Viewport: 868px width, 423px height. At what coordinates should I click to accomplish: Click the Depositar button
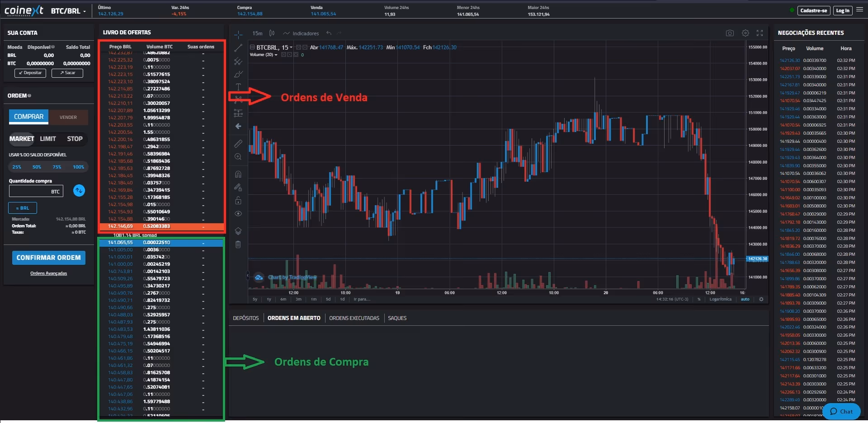pos(30,73)
